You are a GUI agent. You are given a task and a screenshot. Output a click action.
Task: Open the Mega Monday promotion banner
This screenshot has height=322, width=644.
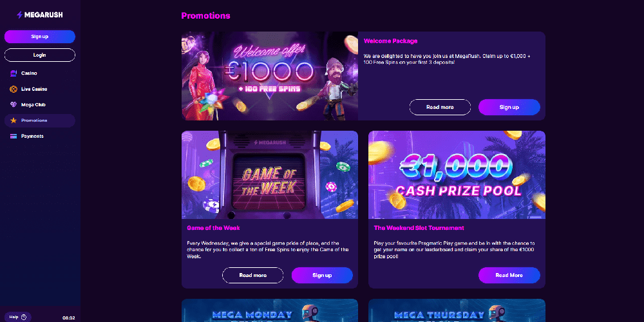tap(270, 310)
